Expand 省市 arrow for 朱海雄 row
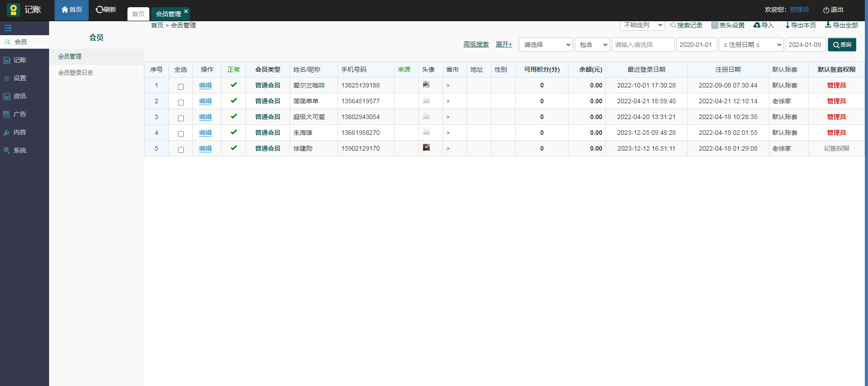868x386 pixels. click(x=448, y=133)
